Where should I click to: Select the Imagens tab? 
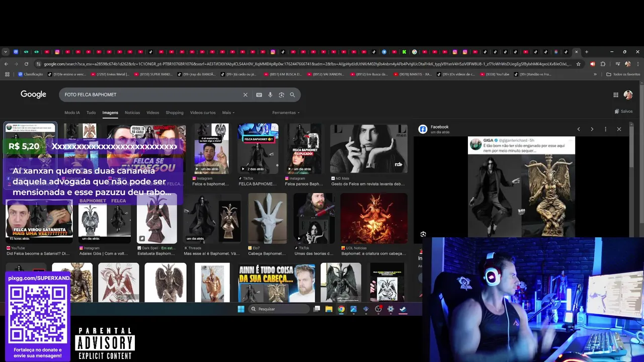110,113
